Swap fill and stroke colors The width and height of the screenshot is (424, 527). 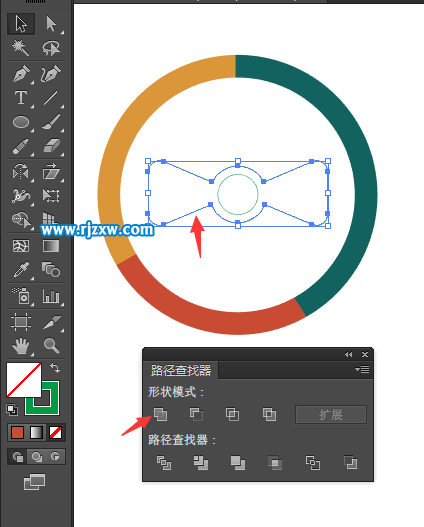pyautogui.click(x=55, y=368)
